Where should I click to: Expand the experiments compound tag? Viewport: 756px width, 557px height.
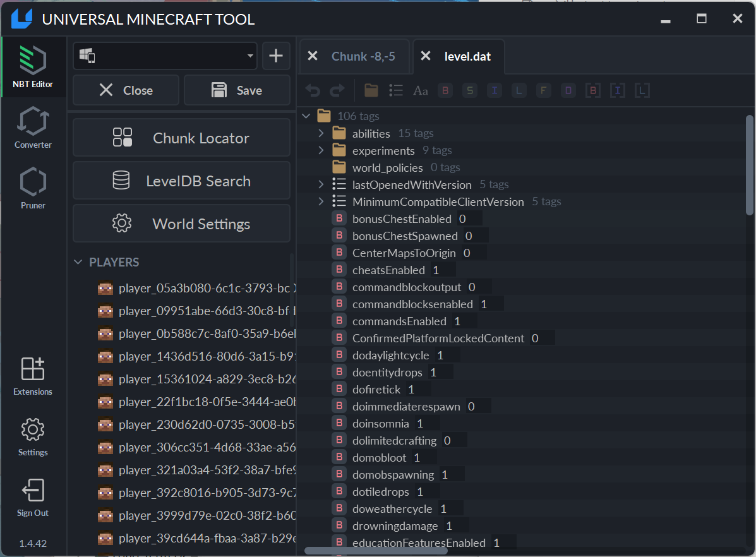[321, 150]
